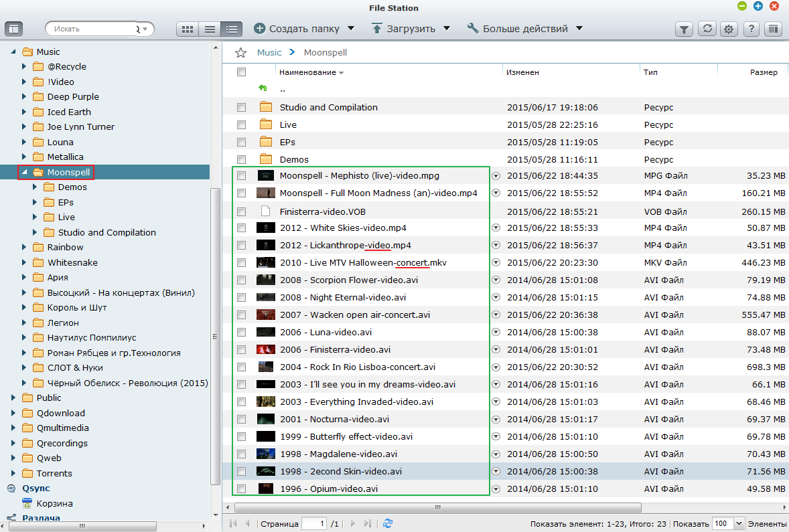Go to next page arrow
This screenshot has width=789, height=532.
pos(353,523)
